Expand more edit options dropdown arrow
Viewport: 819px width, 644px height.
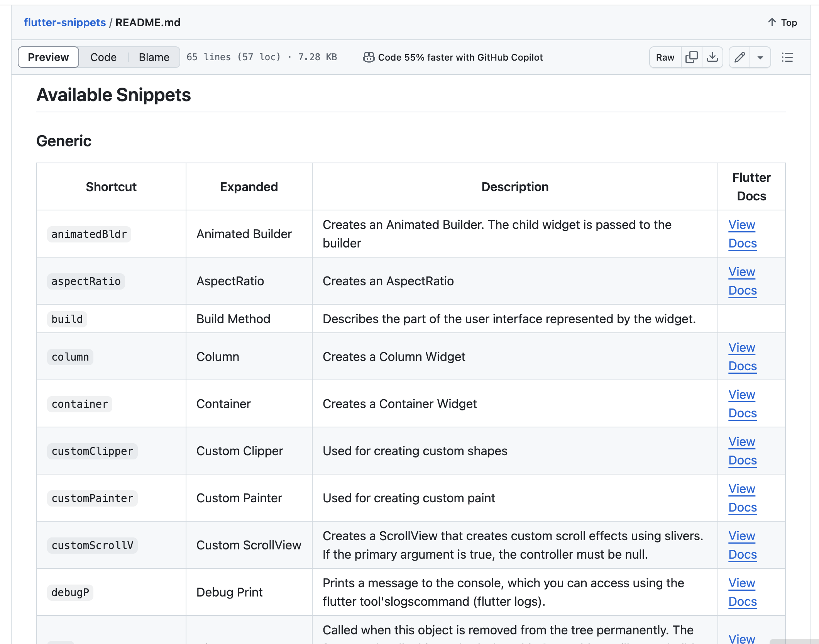pyautogui.click(x=760, y=58)
